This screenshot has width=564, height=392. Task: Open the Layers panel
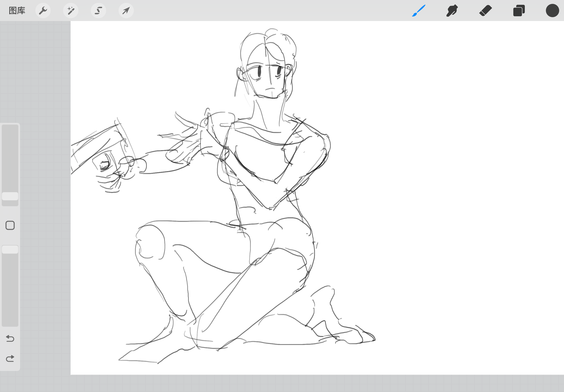pos(519,11)
